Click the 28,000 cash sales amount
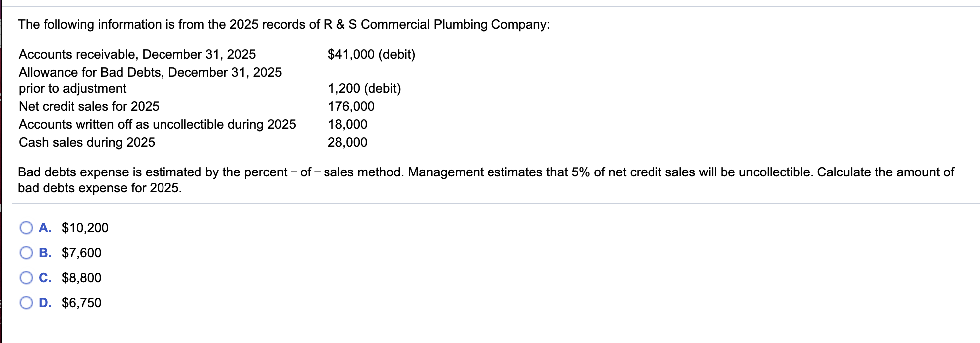The image size is (980, 343). coord(348,142)
